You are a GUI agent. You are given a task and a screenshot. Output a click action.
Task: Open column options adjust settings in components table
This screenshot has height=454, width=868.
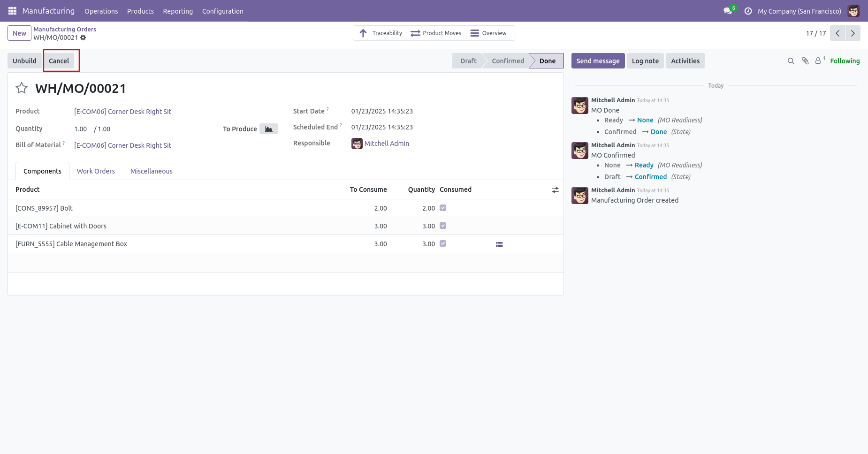pos(555,190)
